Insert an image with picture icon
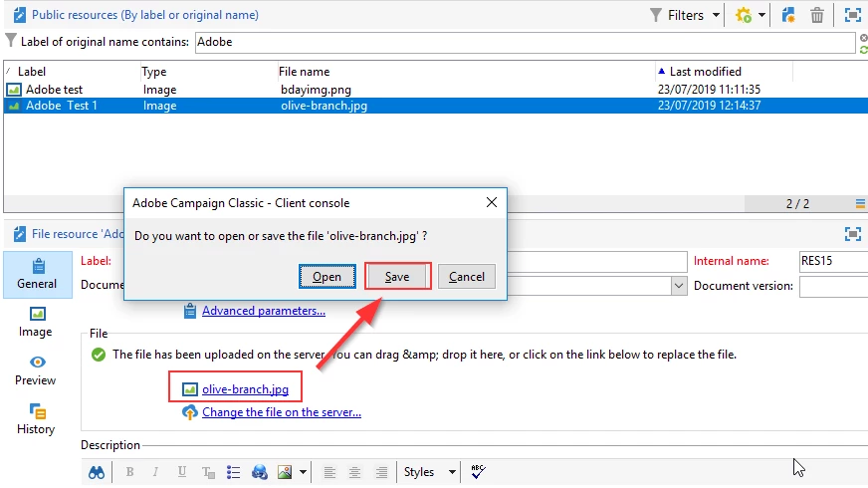The width and height of the screenshot is (868, 488). click(285, 472)
